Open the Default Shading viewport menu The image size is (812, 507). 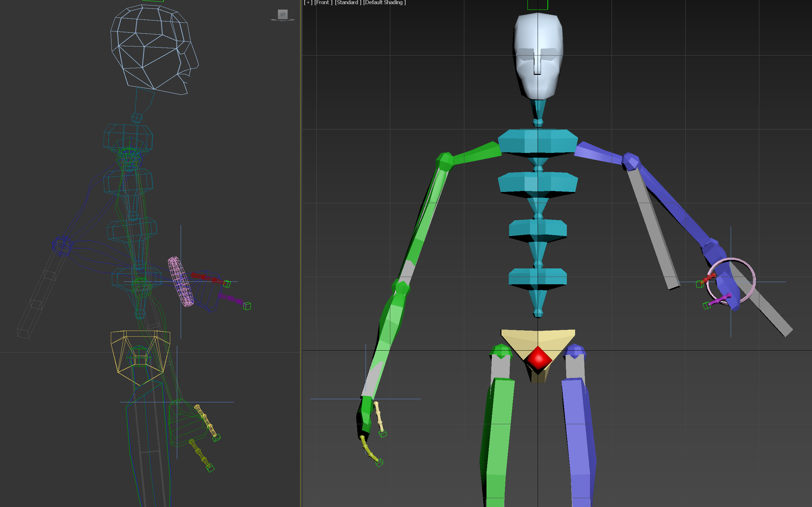385,3
